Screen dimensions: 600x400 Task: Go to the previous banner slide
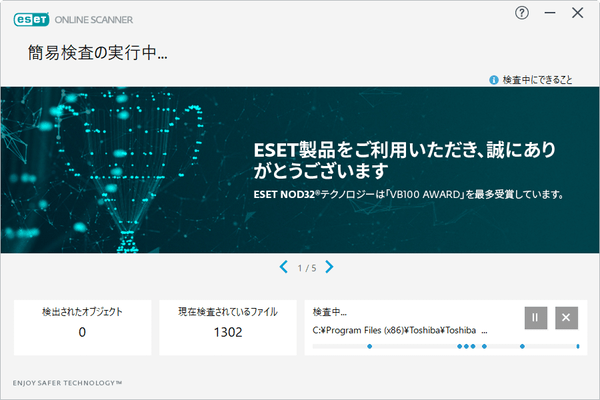[x=284, y=267]
